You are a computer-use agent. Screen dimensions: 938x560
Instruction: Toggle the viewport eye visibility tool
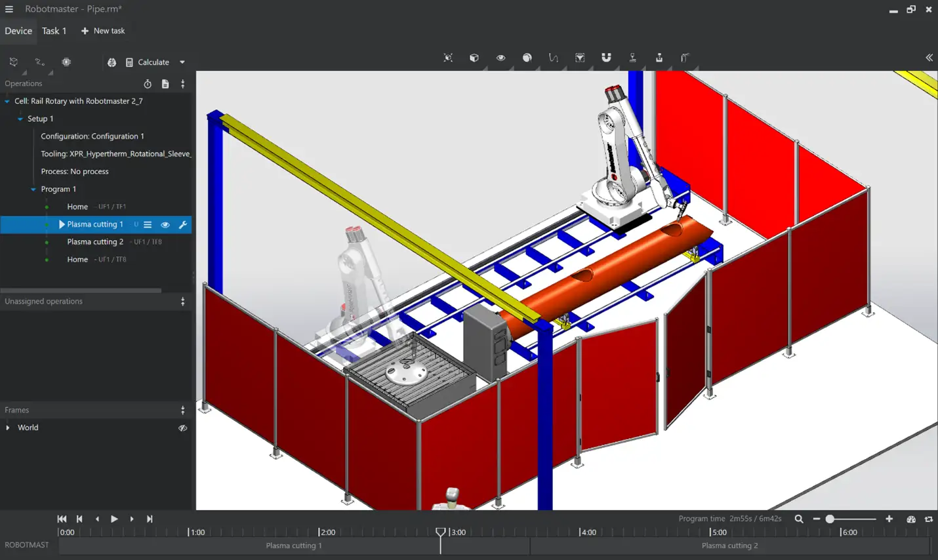[x=500, y=58]
